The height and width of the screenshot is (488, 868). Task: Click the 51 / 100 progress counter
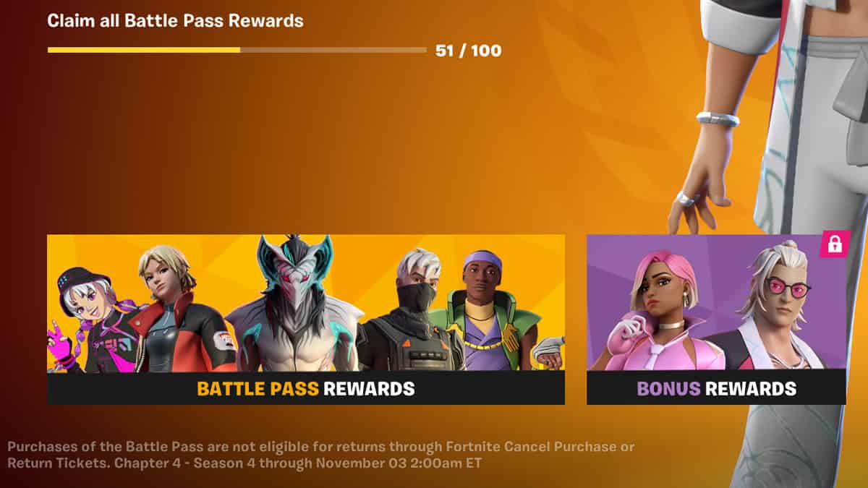click(x=468, y=51)
